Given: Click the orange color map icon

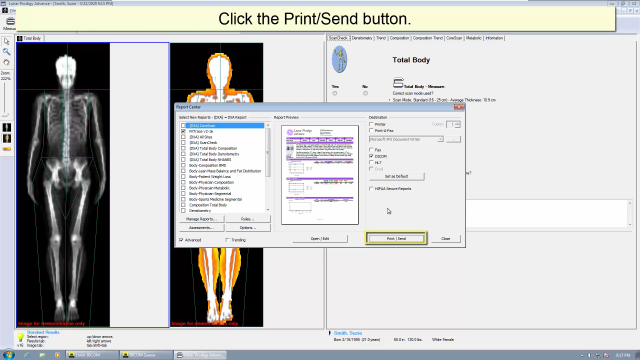Looking at the screenshot, I should (7, 149).
